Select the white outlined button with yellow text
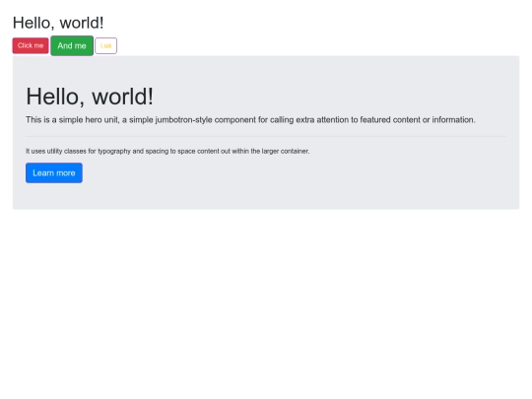 click(105, 45)
